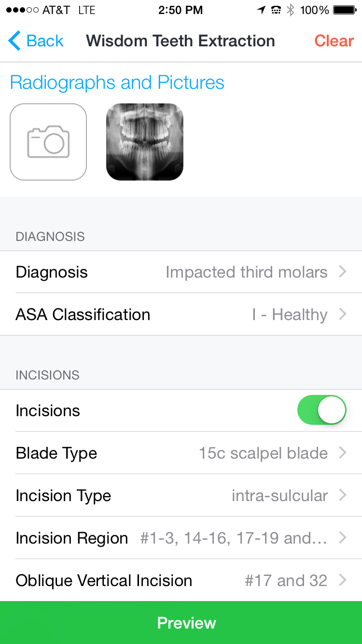
Task: Tap the location arrow status icon
Action: tap(261, 10)
